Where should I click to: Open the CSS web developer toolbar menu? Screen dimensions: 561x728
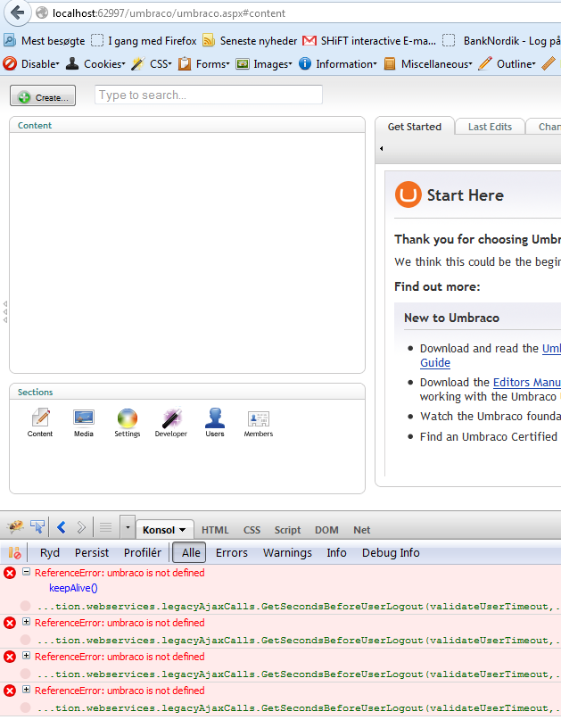(152, 63)
